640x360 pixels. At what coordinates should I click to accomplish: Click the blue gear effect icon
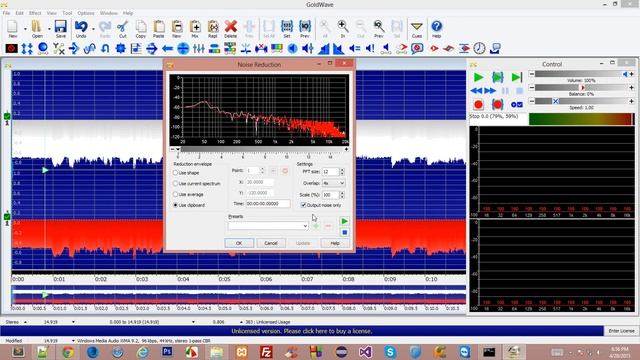(x=120, y=49)
